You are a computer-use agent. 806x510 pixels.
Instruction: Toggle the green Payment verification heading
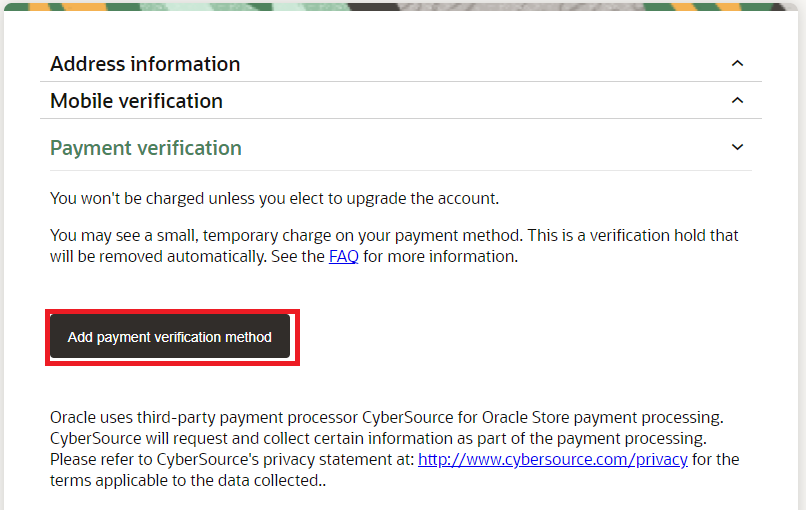[x=145, y=149]
